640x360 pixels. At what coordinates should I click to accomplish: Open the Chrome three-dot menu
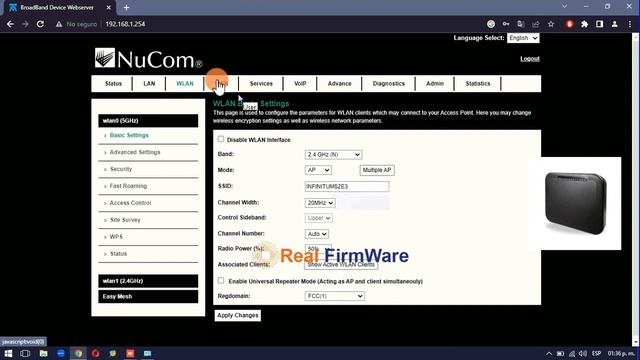[630, 24]
